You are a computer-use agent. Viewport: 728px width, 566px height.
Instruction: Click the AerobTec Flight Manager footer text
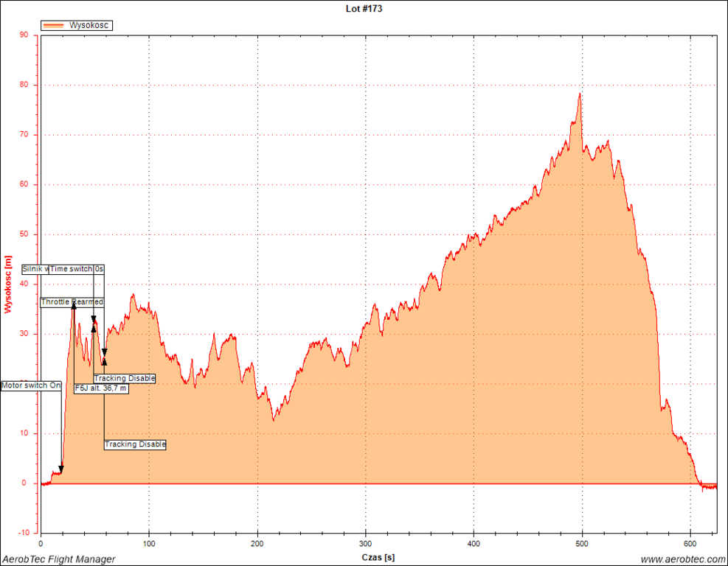point(59,559)
